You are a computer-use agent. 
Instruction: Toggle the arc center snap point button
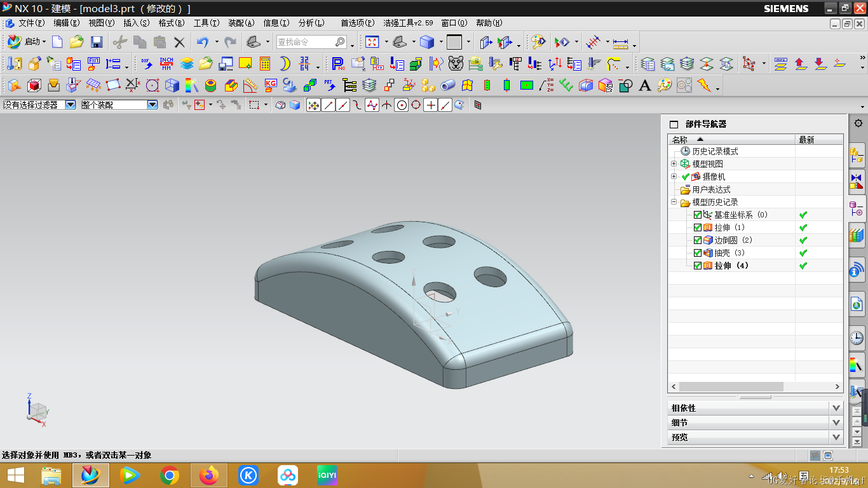(x=402, y=105)
